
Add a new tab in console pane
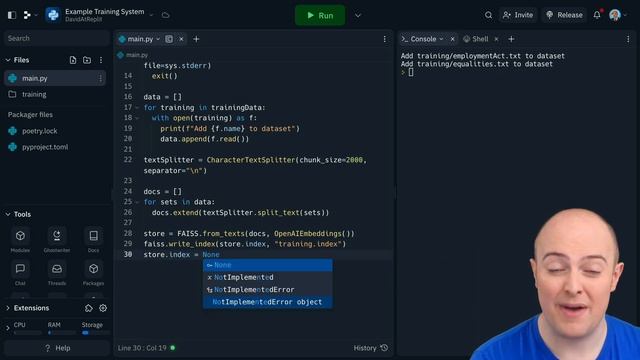tap(511, 39)
